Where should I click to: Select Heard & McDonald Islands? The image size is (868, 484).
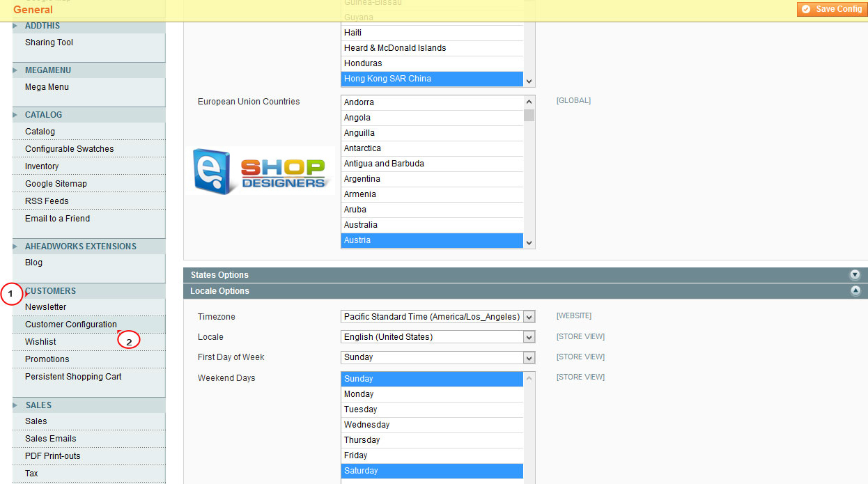tap(432, 48)
